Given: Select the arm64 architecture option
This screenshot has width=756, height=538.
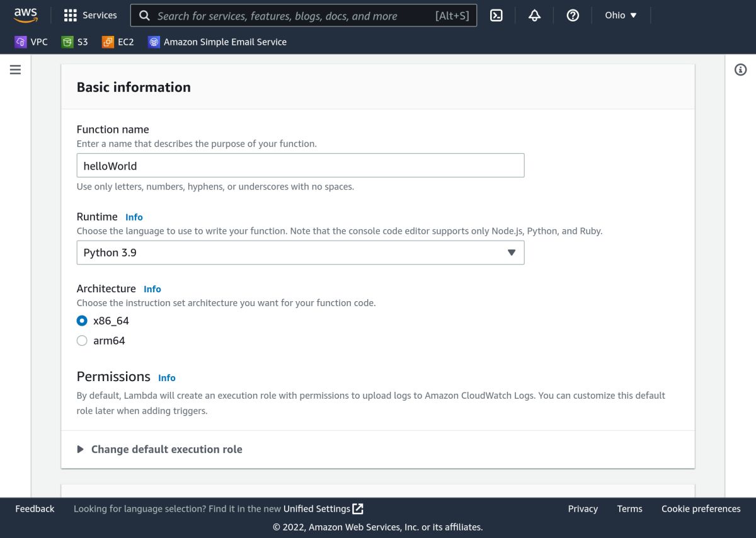Looking at the screenshot, I should coord(82,340).
